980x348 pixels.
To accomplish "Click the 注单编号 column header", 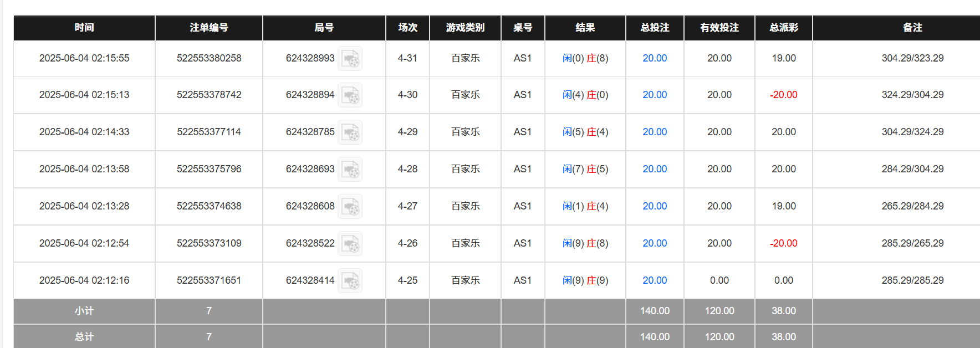I will pyautogui.click(x=209, y=28).
